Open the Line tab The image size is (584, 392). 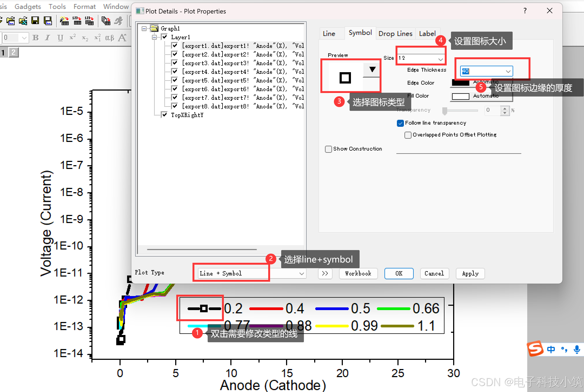(329, 34)
